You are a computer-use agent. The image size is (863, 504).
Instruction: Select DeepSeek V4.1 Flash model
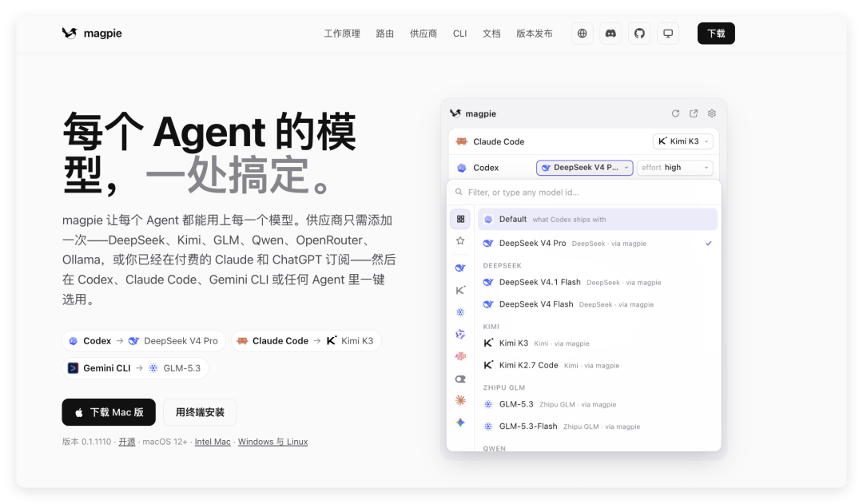click(x=598, y=282)
